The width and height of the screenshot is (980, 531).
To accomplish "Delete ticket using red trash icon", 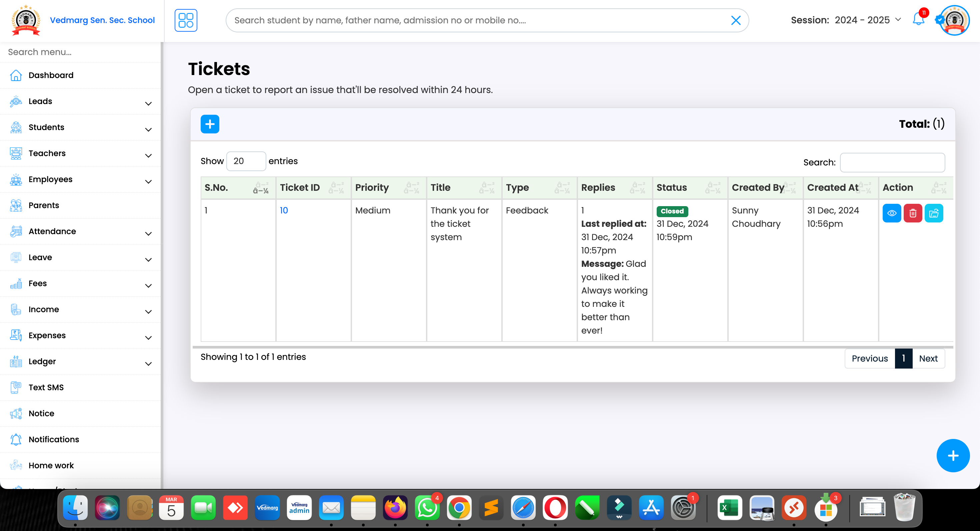I will click(x=912, y=213).
